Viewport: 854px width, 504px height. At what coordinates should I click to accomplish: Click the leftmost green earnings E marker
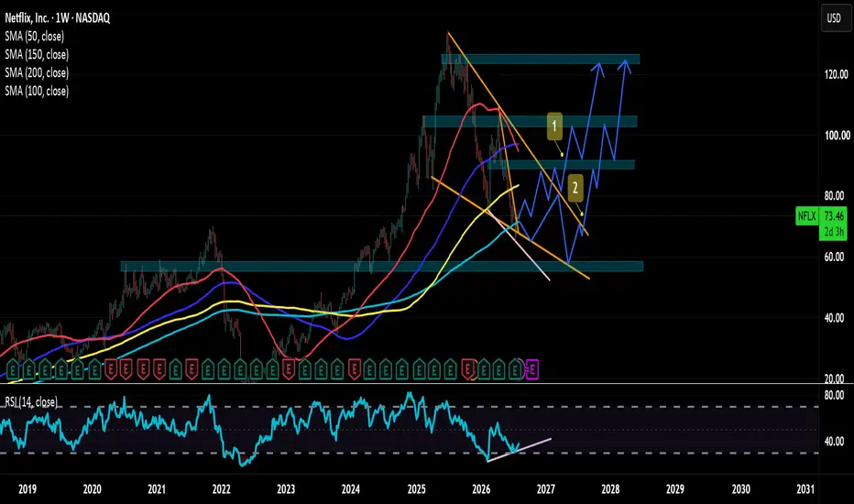(13, 370)
